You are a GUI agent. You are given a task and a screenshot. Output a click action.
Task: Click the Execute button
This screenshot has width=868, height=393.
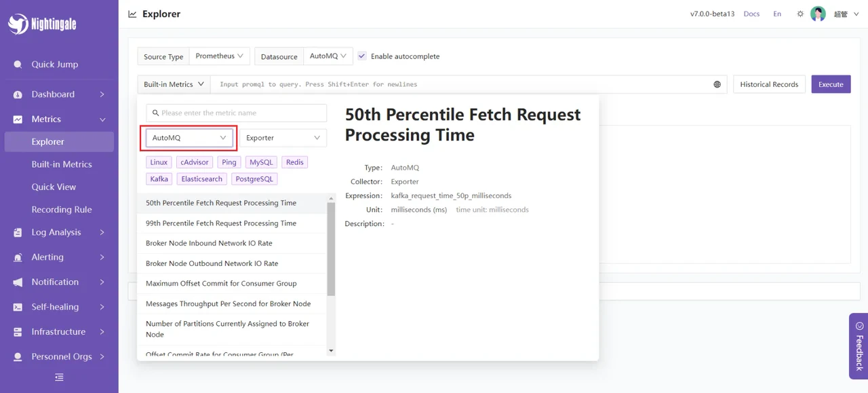point(831,83)
